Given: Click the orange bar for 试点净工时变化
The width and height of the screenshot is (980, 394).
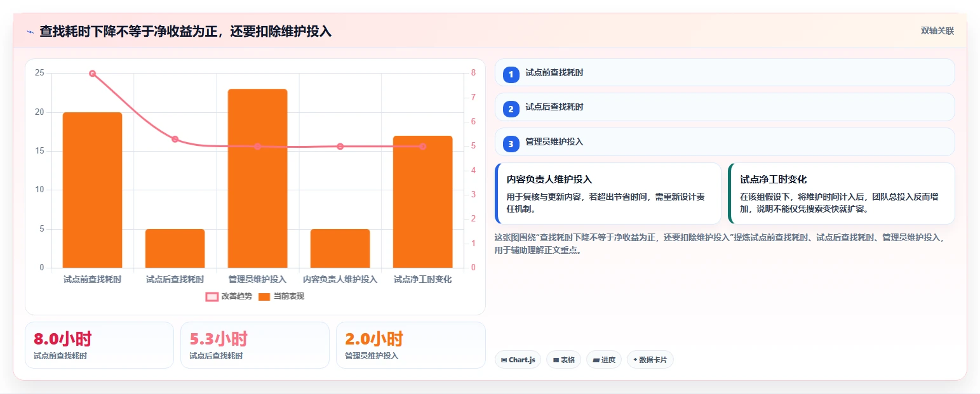Looking at the screenshot, I should click(423, 202).
